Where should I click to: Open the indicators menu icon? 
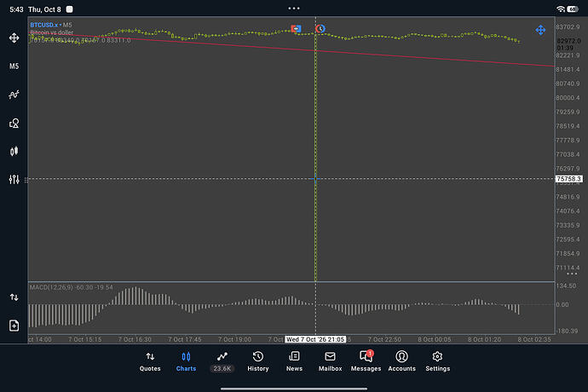click(14, 95)
